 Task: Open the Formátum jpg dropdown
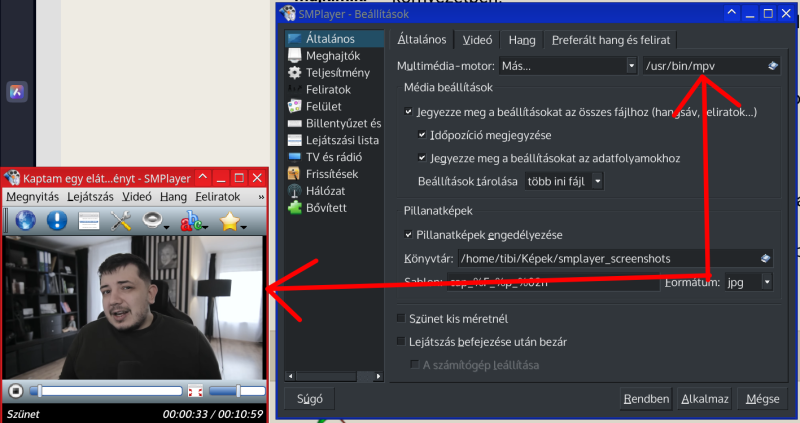(748, 282)
